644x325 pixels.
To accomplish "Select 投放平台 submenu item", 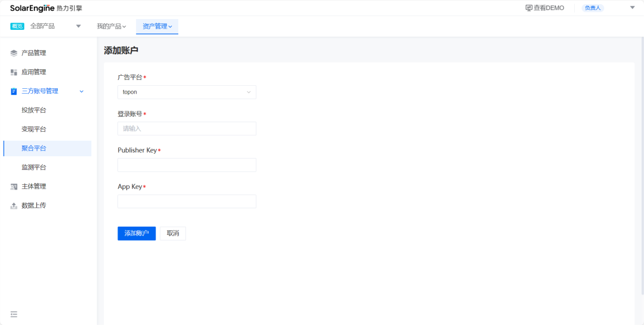I will click(33, 110).
